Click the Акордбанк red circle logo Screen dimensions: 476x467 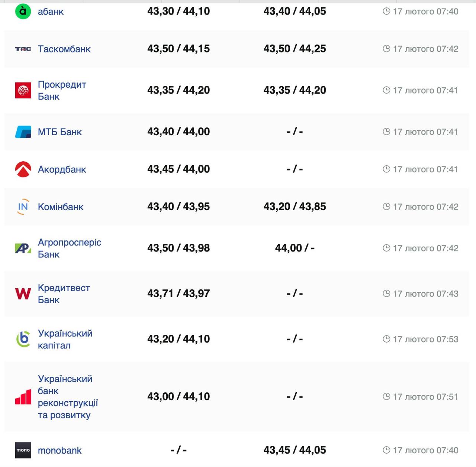coord(23,169)
